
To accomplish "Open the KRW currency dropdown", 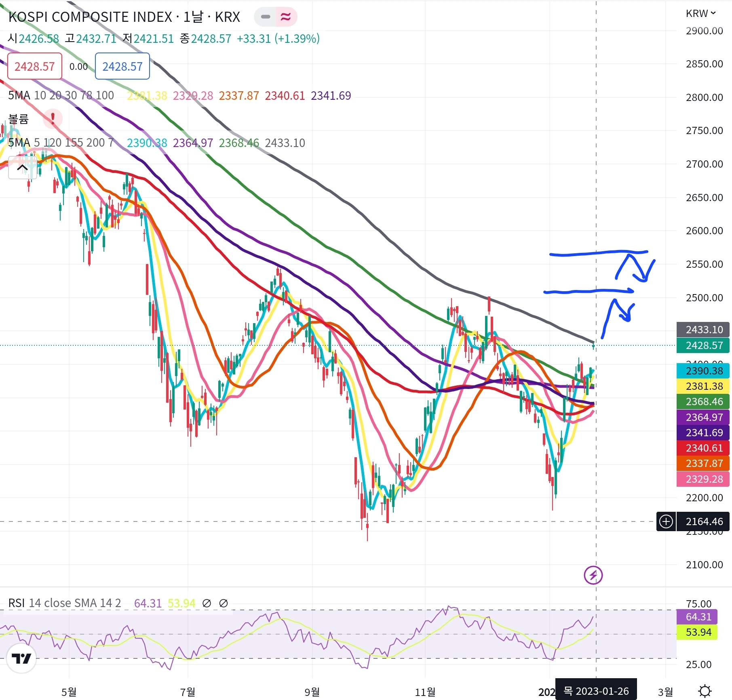I will point(701,13).
